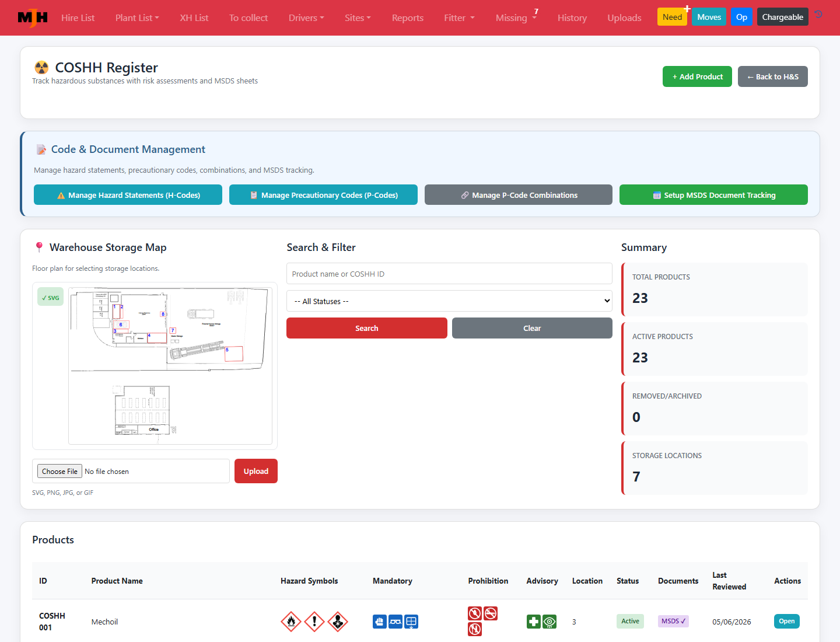Click the flammable hazard symbol for Mechoil
840x642 pixels.
tap(291, 622)
